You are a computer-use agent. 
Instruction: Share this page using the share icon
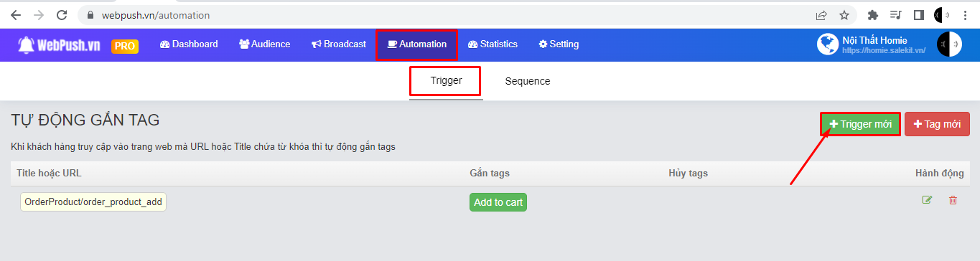coord(821,14)
